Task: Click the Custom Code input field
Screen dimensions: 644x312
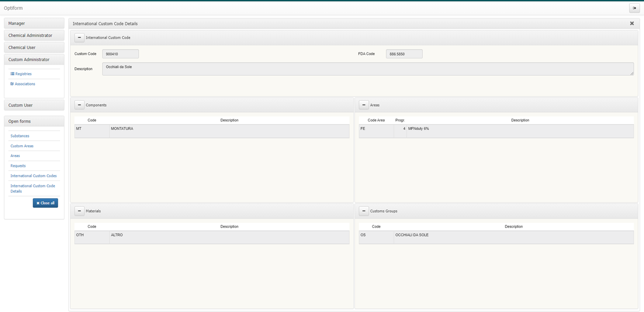Action: (120, 54)
